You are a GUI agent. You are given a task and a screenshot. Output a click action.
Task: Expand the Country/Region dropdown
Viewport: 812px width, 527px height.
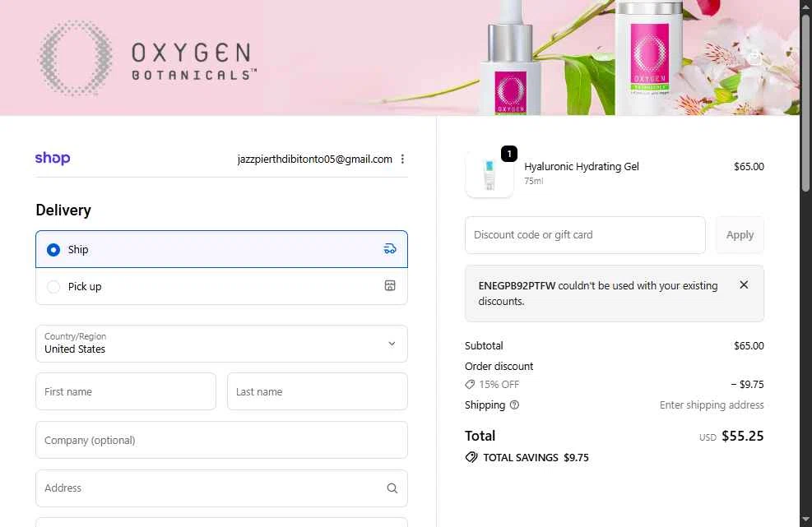pos(221,344)
